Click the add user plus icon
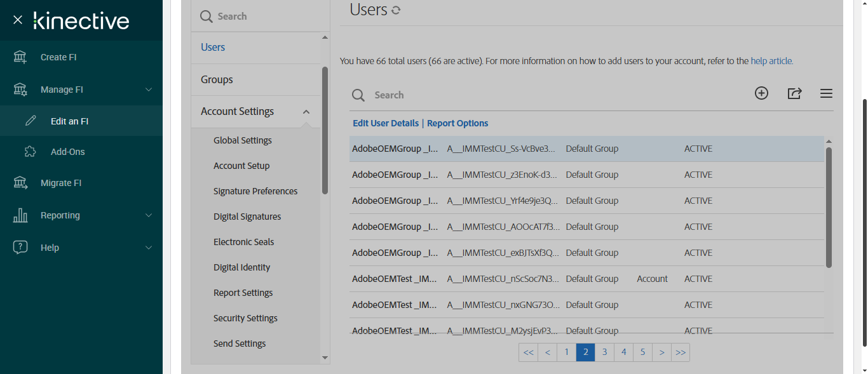 click(761, 93)
